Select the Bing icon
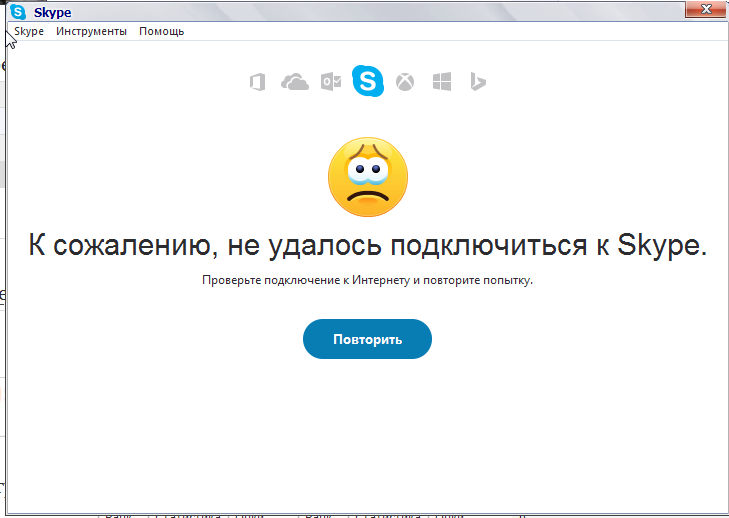The height and width of the screenshot is (518, 729). [x=478, y=82]
